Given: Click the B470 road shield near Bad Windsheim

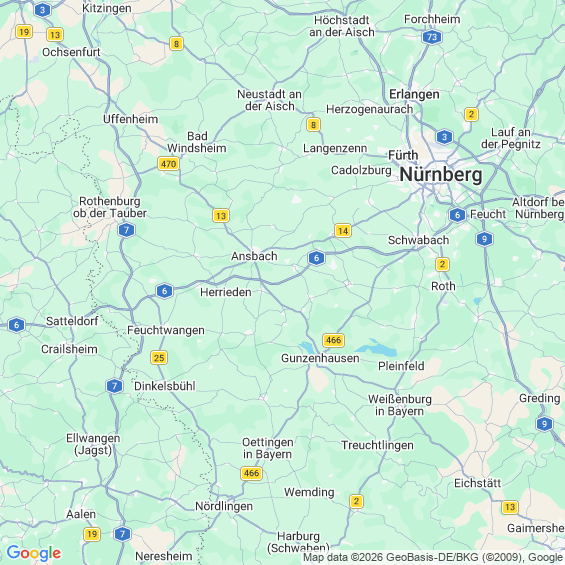Looking at the screenshot, I should [169, 164].
